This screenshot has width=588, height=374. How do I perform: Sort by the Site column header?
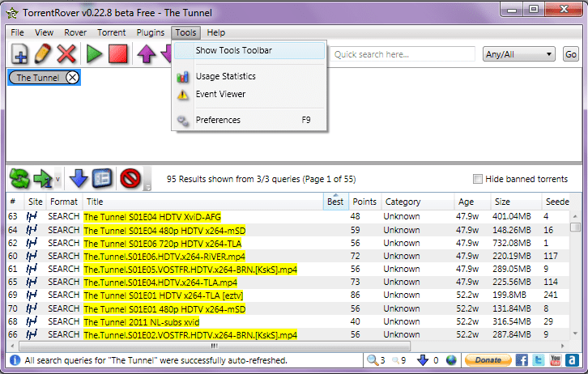(36, 202)
